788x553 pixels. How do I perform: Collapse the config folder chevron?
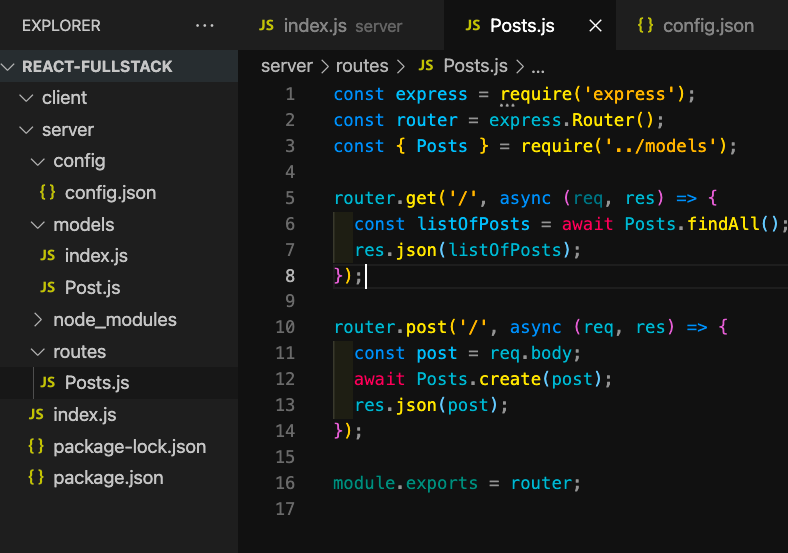(x=38, y=161)
